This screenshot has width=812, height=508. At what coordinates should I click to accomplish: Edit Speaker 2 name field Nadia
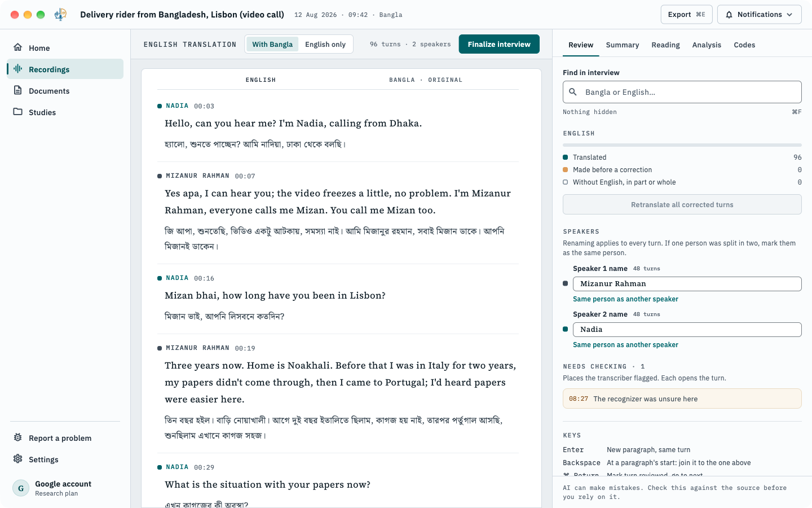coord(687,330)
